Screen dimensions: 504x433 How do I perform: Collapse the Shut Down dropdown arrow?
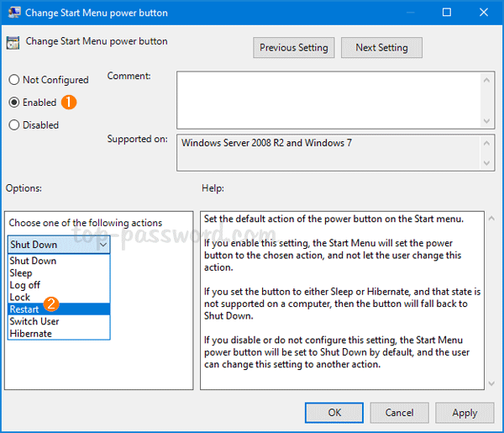pos(102,245)
